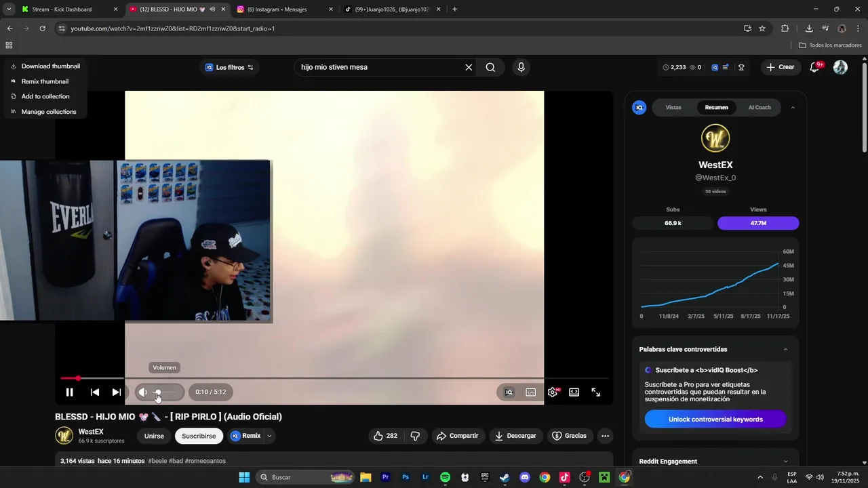This screenshot has height=488, width=868.
Task: Open WestEX channel avatar below video
Action: click(64, 436)
